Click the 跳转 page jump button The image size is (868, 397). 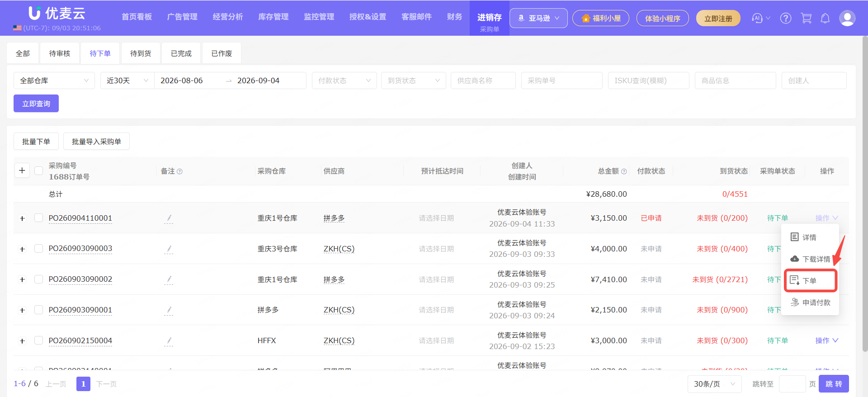click(834, 384)
